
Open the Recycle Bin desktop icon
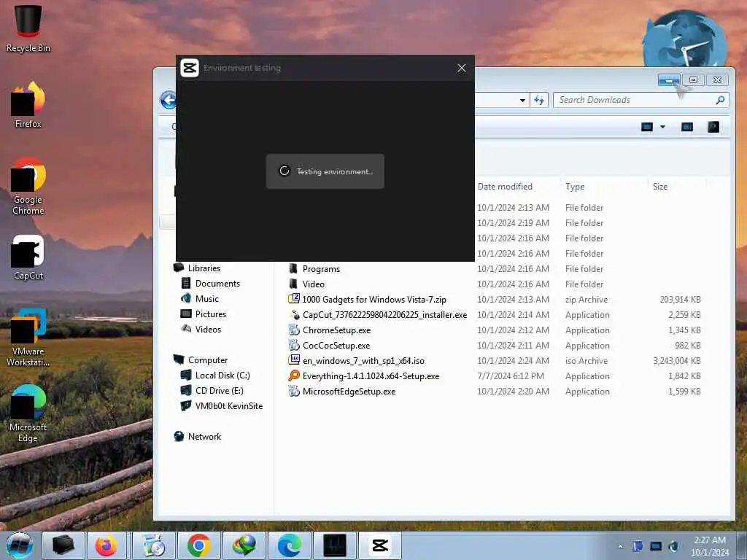28,28
